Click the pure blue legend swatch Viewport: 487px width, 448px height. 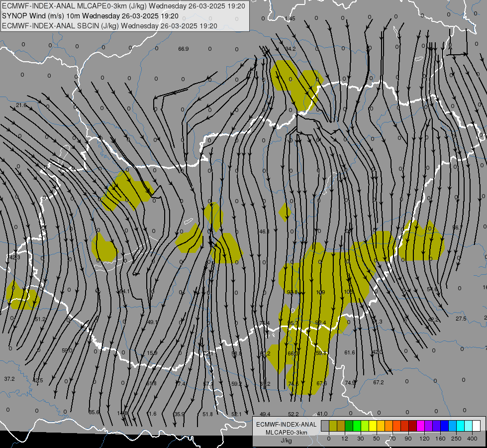pos(444,426)
